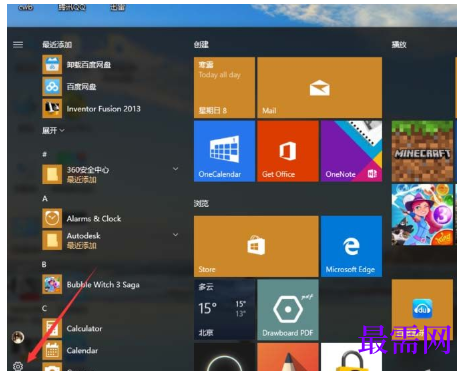Expand the 展开 recently added list
Image resolution: width=470 pixels, height=371 pixels.
[x=53, y=130]
